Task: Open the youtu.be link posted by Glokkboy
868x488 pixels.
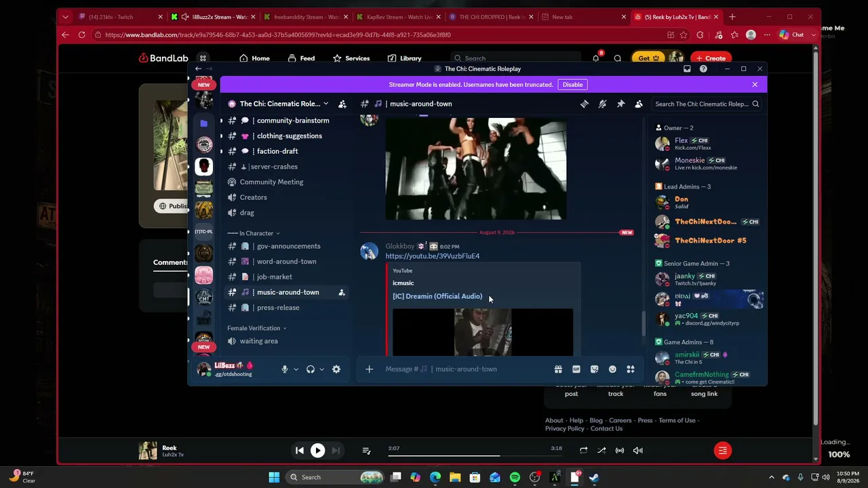Action: (x=433, y=256)
